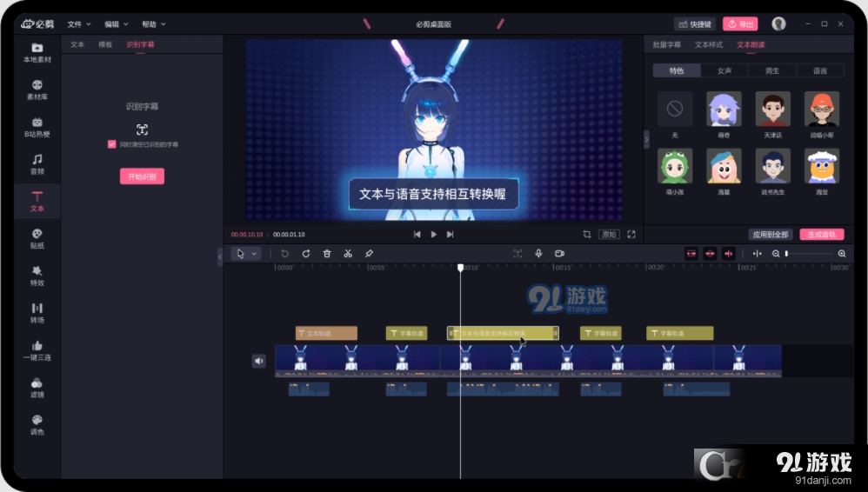Select the 特色 voice category
This screenshot has height=492, width=868.
pyautogui.click(x=677, y=70)
